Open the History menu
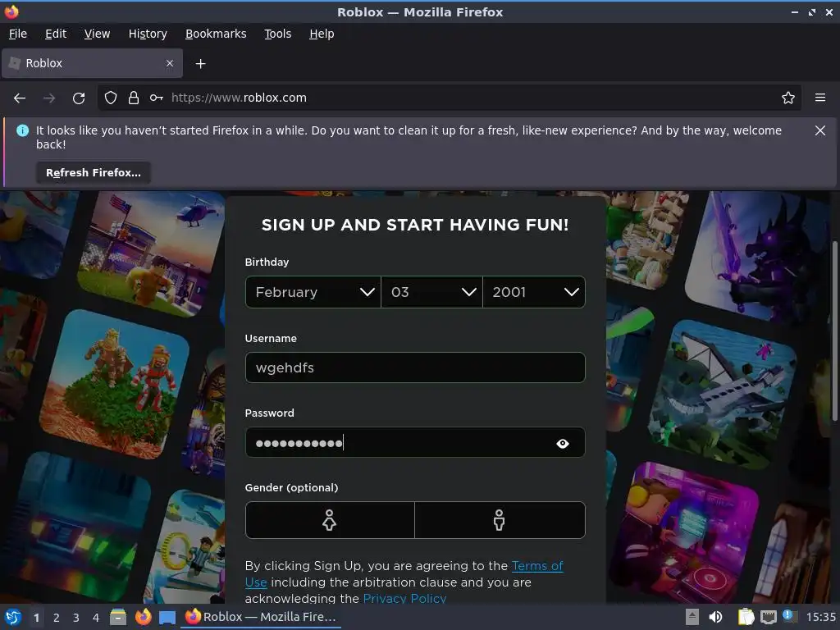This screenshot has height=630, width=840. pos(148,34)
